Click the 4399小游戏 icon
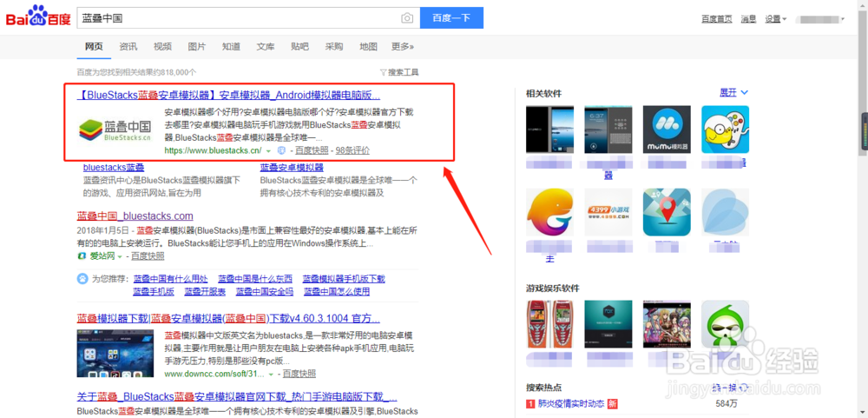The width and height of the screenshot is (868, 418). point(608,212)
